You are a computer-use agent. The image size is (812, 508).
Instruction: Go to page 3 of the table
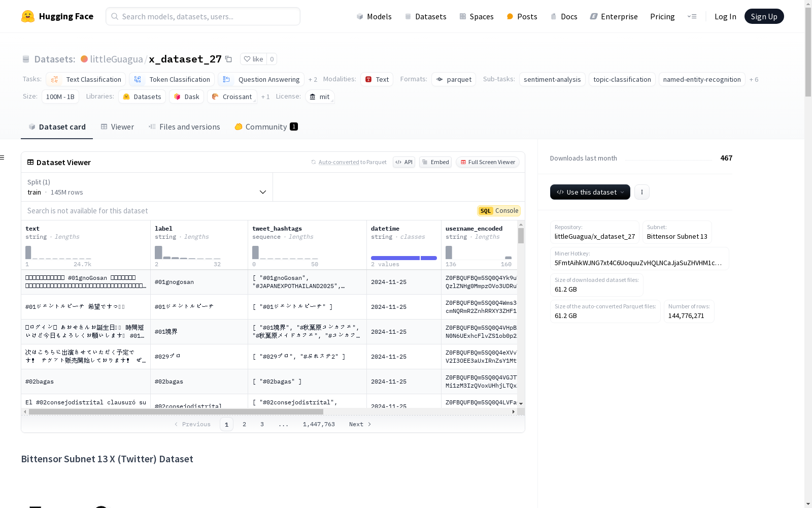tap(262, 424)
